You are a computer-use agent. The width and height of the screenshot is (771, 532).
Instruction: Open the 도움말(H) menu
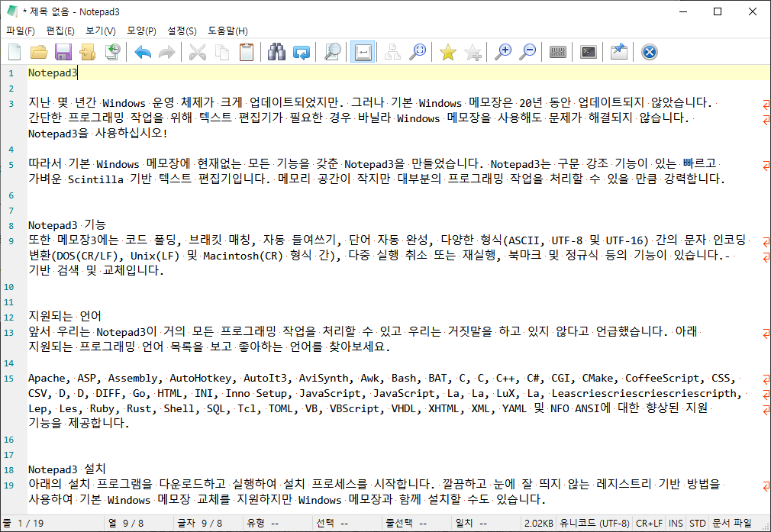227,31
